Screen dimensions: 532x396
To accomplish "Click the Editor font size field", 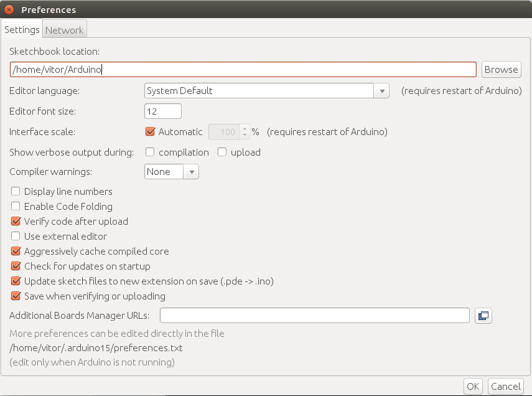I will [x=162, y=111].
